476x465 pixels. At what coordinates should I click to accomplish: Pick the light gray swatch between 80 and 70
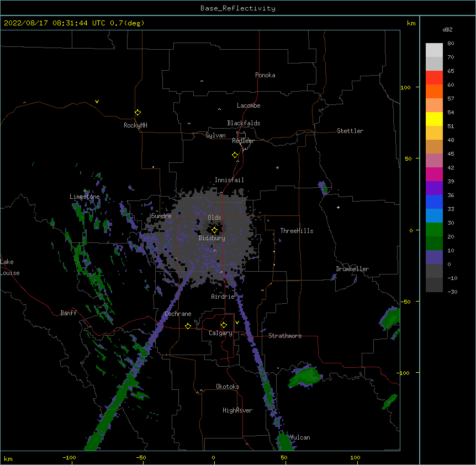tap(434, 50)
